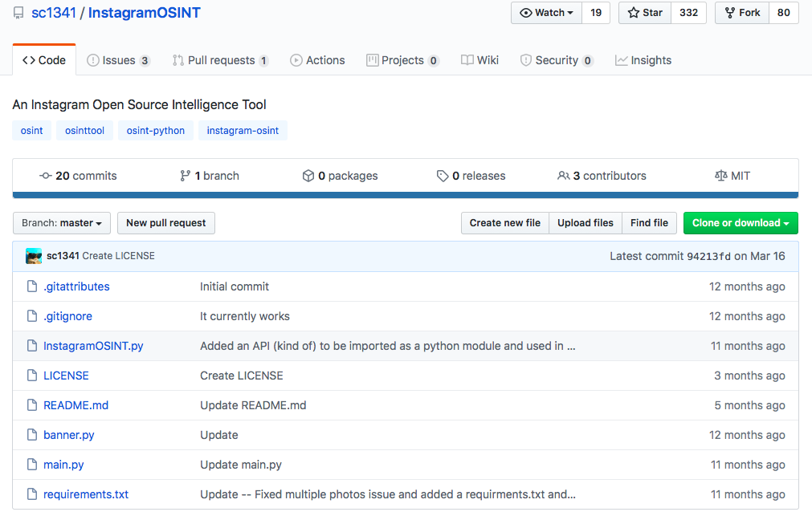Click file icon next to InstagramOSINT.py
This screenshot has height=520, width=812.
coord(32,346)
